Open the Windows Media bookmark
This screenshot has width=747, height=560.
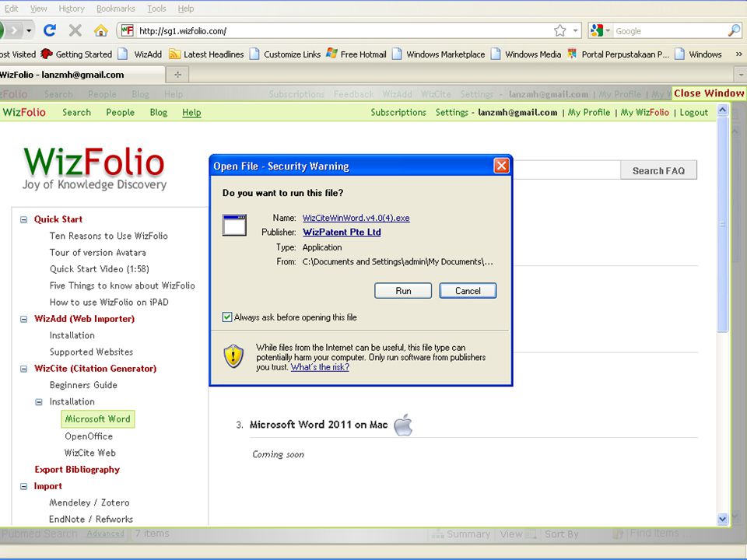pos(527,54)
